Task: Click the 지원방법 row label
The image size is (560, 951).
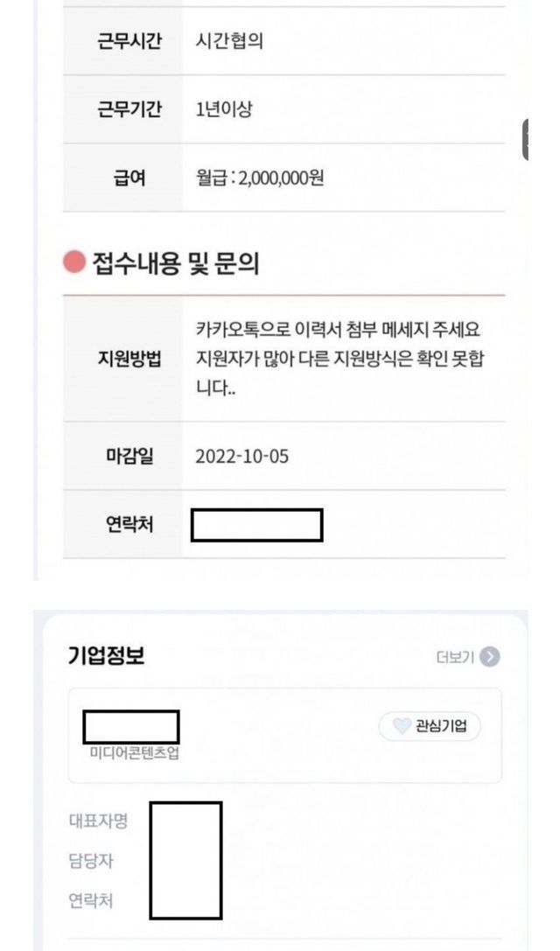Action: 129,360
